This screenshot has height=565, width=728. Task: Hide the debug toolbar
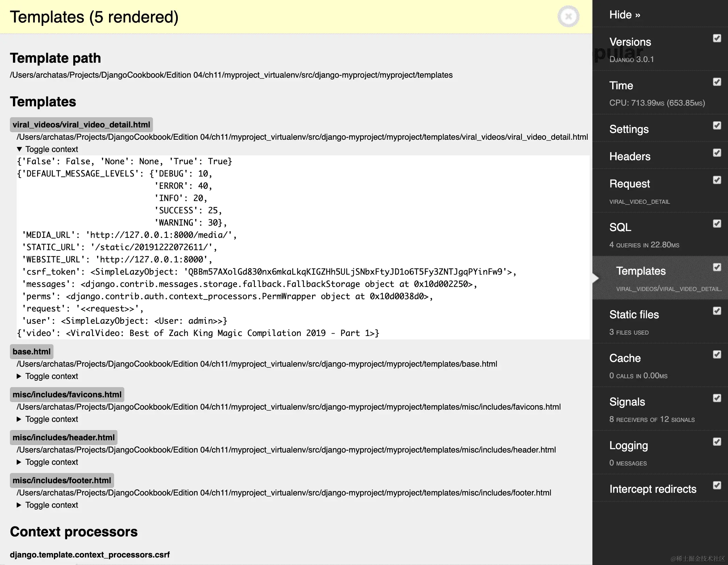(624, 15)
